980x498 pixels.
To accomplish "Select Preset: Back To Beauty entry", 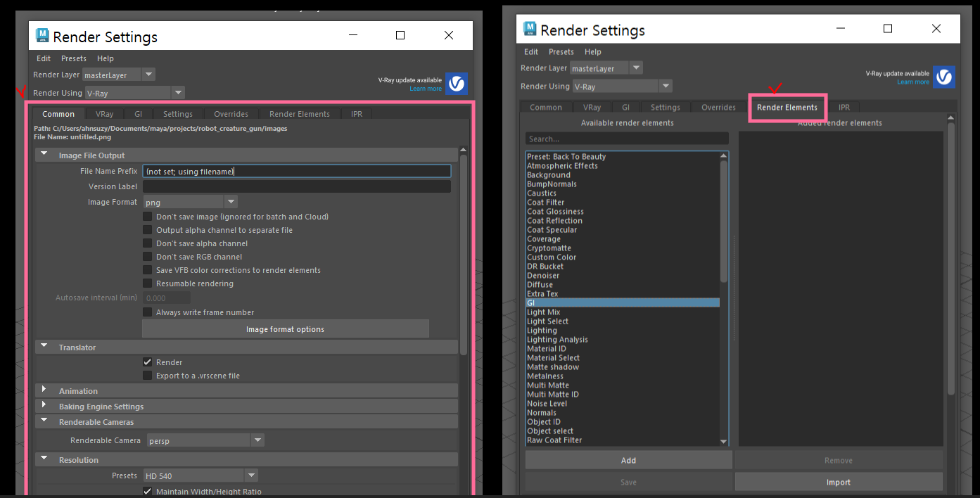I will [x=566, y=157].
